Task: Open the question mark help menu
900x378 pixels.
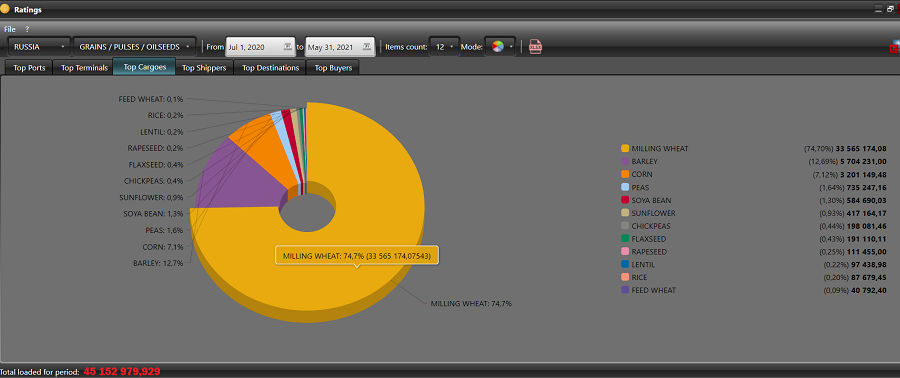Action: pyautogui.click(x=27, y=29)
